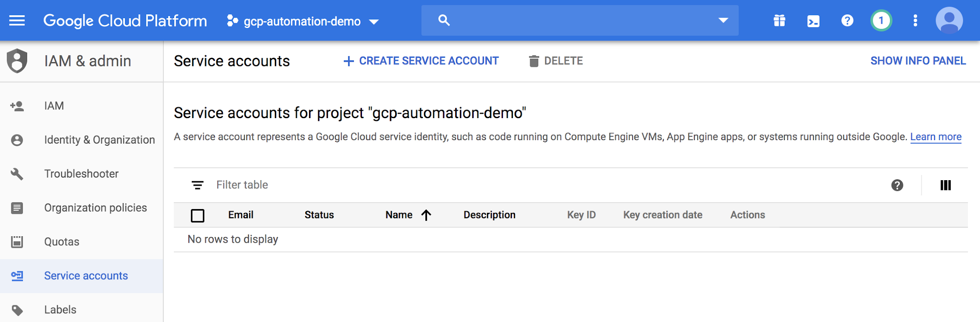Open the help question mark in header
Screen dimensions: 980x322
click(x=847, y=20)
